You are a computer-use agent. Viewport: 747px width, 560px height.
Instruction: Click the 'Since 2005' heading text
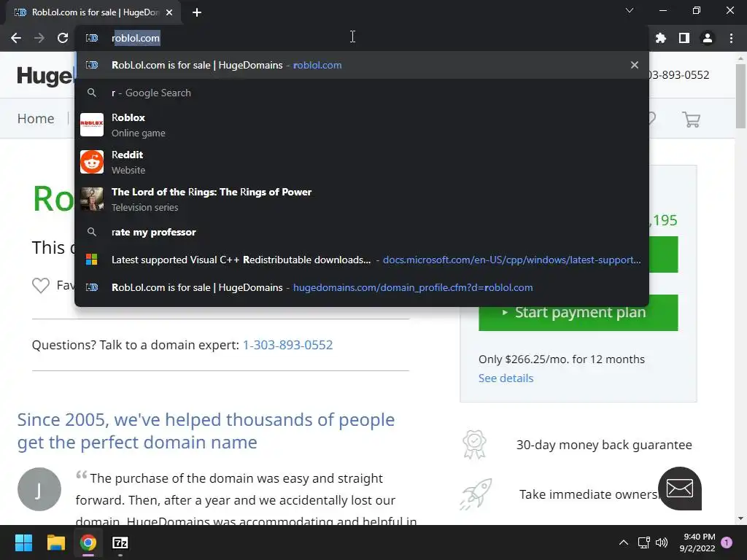click(x=206, y=431)
